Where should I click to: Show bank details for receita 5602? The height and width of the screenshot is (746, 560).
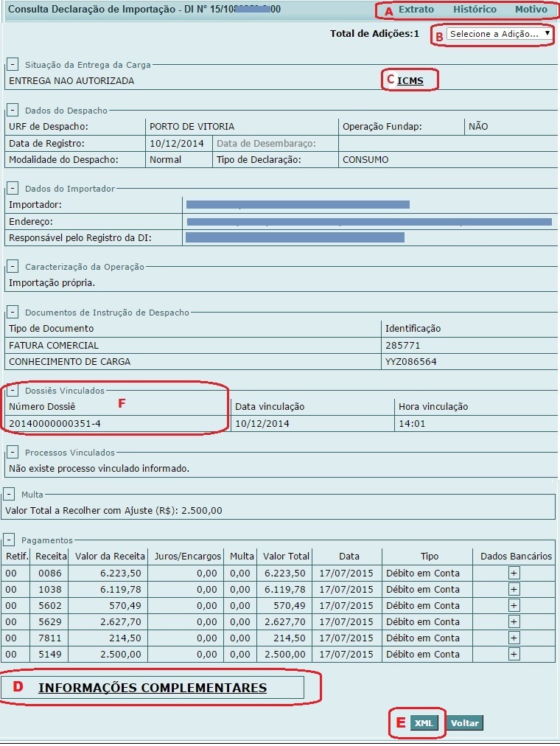point(514,605)
